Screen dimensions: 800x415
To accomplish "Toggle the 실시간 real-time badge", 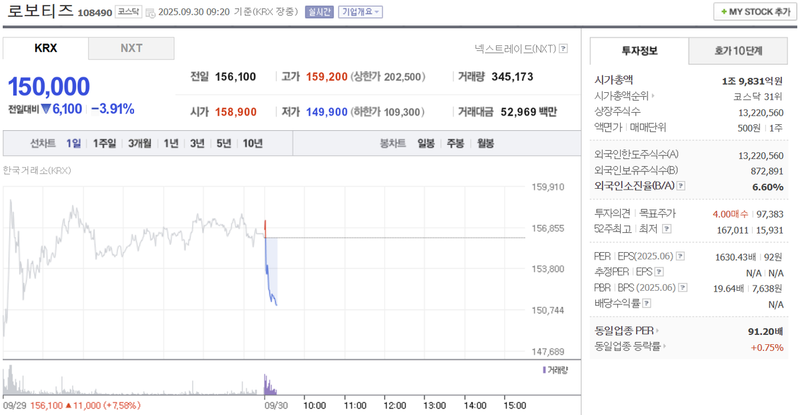I will [x=318, y=13].
